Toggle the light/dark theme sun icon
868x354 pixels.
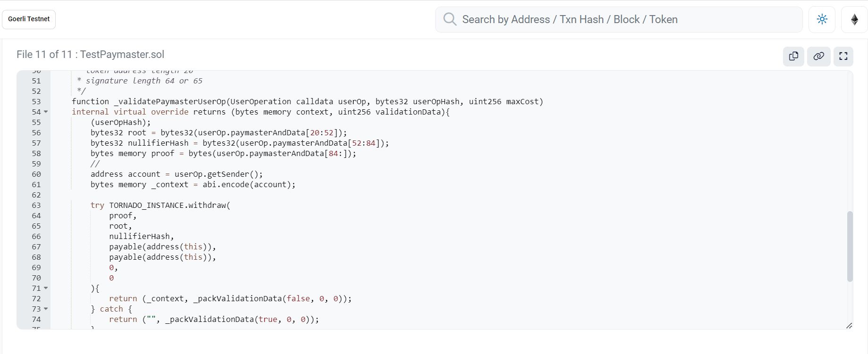point(822,19)
